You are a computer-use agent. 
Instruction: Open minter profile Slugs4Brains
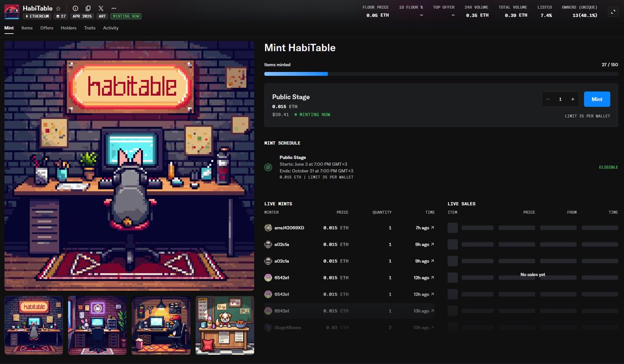click(288, 328)
